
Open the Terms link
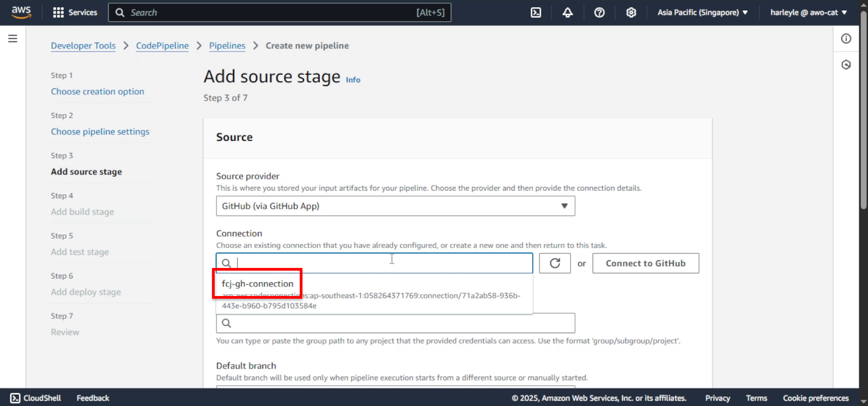(756, 398)
